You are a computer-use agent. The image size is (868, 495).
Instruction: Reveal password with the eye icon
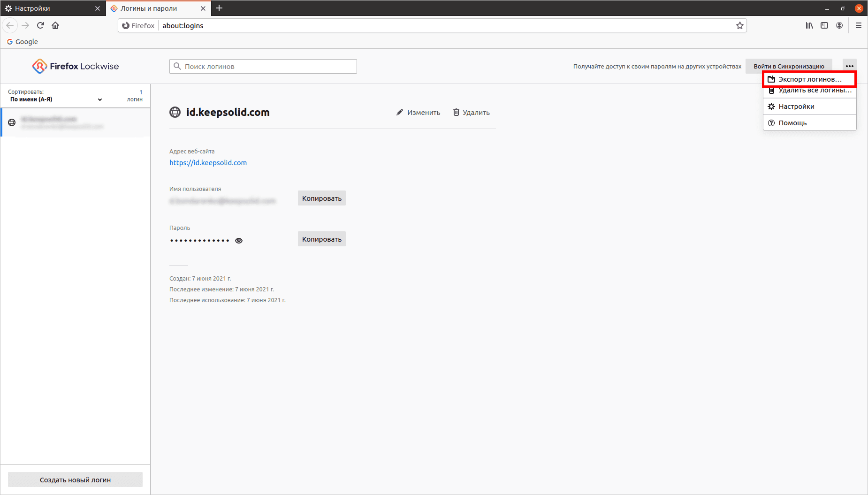pyautogui.click(x=239, y=241)
